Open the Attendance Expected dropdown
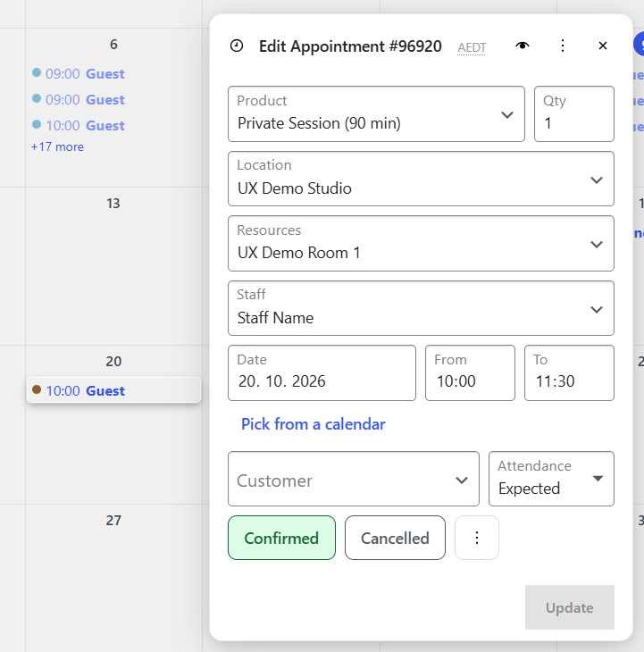This screenshot has height=652, width=644. click(551, 479)
